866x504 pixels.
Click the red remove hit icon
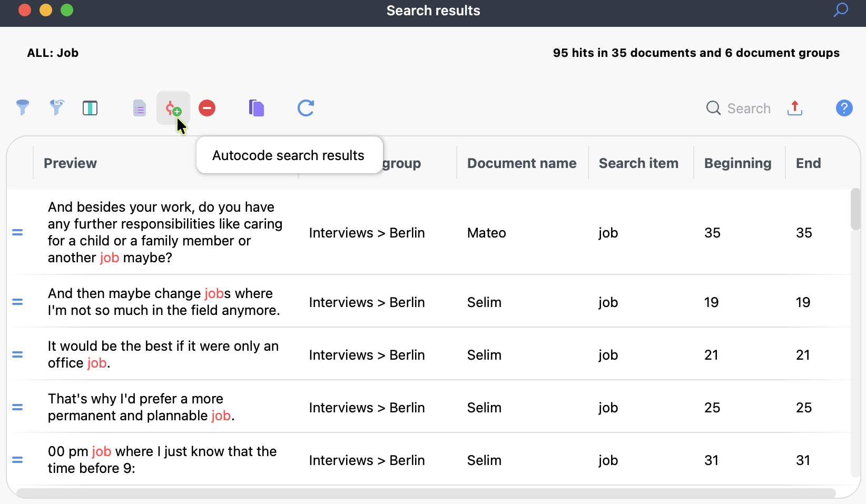point(207,108)
